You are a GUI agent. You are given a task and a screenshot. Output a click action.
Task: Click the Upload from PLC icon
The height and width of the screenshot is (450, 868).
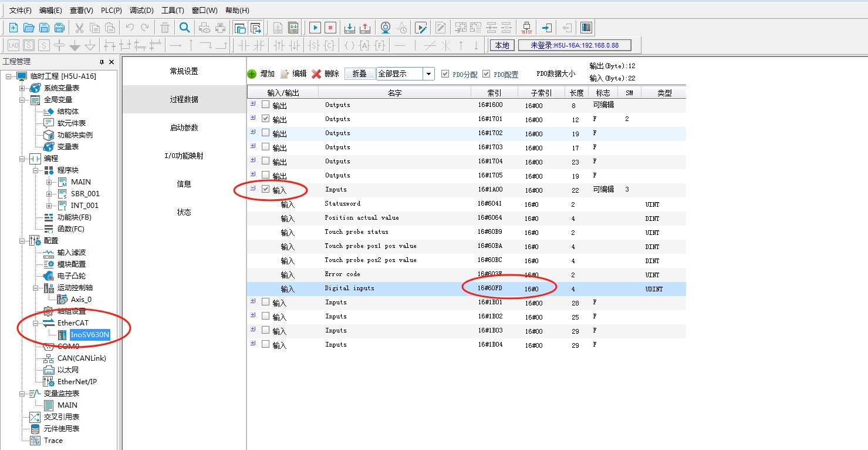364,28
